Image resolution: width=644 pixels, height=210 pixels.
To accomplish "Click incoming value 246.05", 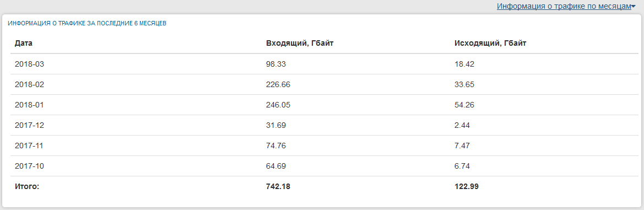I will [x=278, y=105].
